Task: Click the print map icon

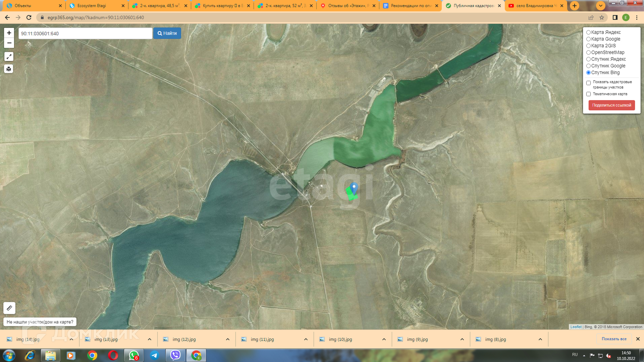Action: (9, 69)
